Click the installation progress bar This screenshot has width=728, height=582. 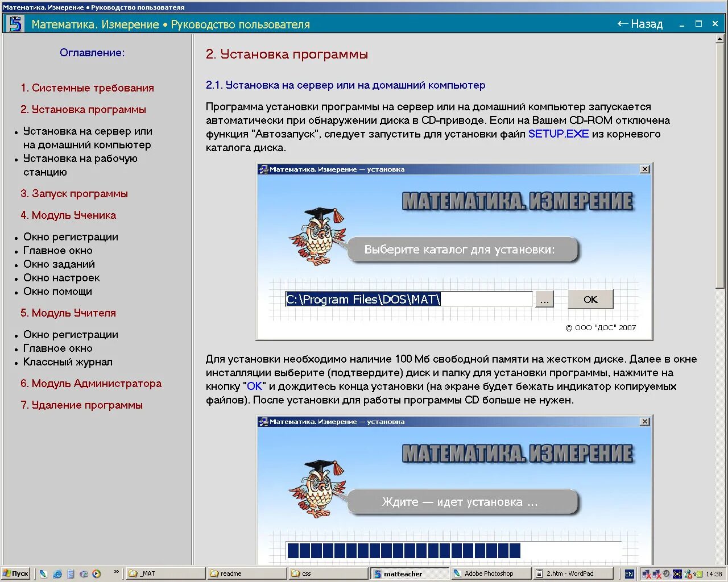[453, 551]
